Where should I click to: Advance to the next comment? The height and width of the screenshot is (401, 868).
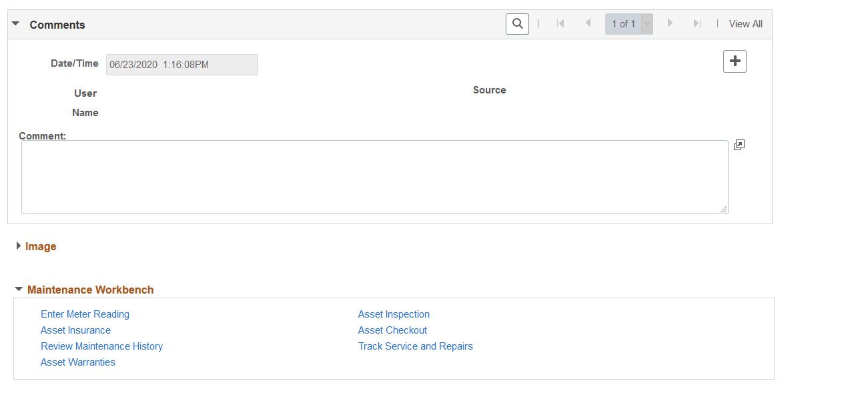click(x=670, y=23)
